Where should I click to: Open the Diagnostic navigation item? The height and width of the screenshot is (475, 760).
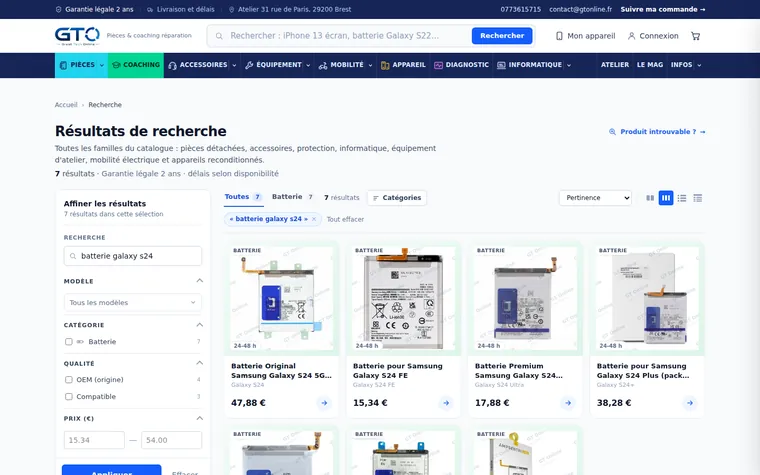(461, 65)
